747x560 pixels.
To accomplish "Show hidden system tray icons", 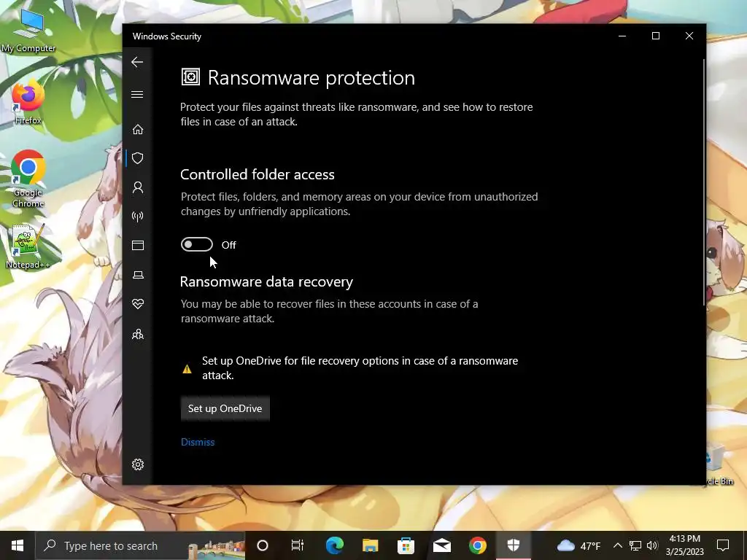I will pyautogui.click(x=617, y=545).
